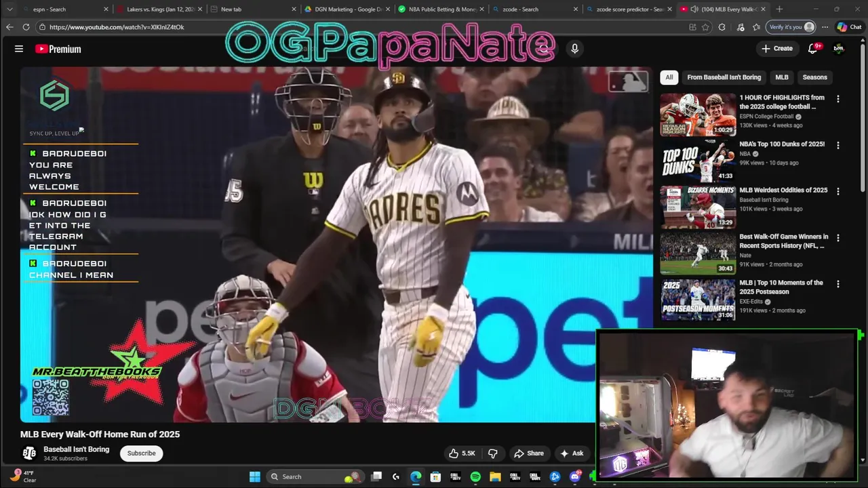
Task: Open Copilot Chat in the browser
Action: (850, 27)
